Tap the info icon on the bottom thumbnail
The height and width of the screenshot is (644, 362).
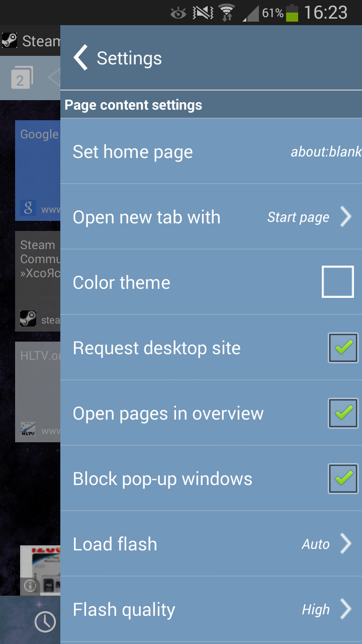(30, 586)
